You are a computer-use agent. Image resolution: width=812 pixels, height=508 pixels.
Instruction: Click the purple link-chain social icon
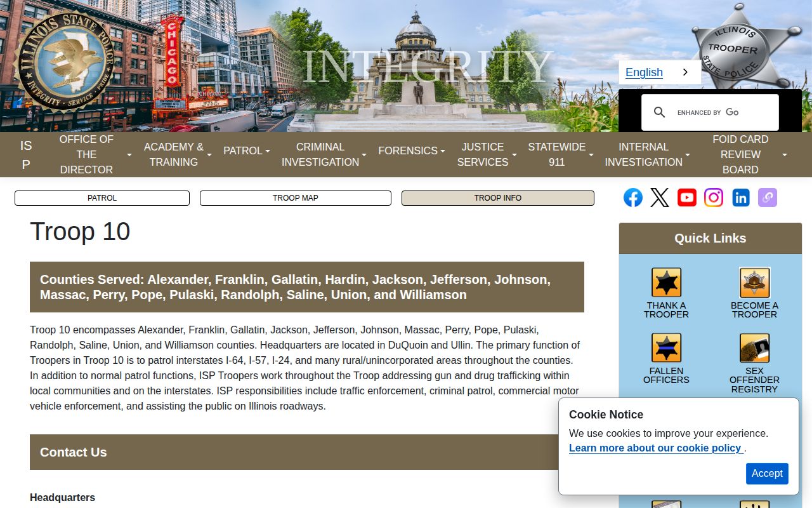tap(768, 197)
